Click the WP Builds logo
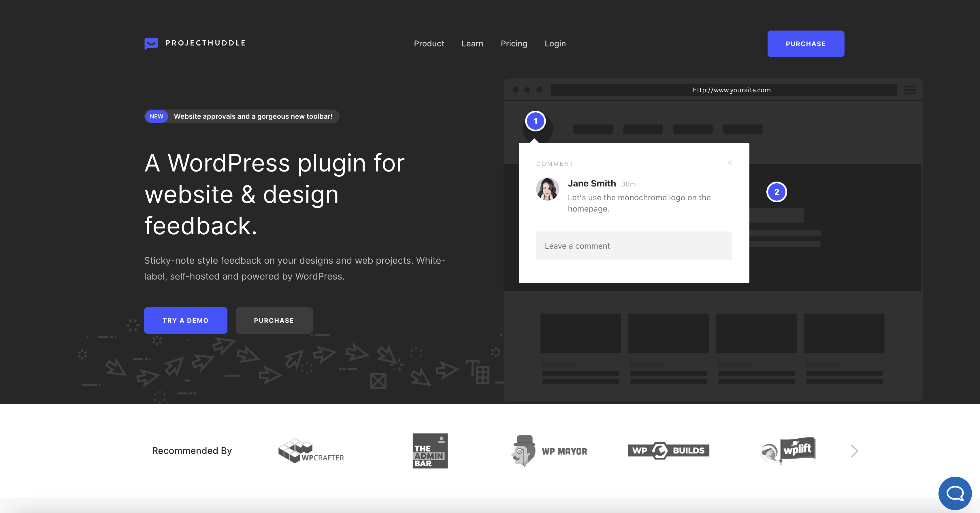Image resolution: width=980 pixels, height=513 pixels. (x=668, y=451)
